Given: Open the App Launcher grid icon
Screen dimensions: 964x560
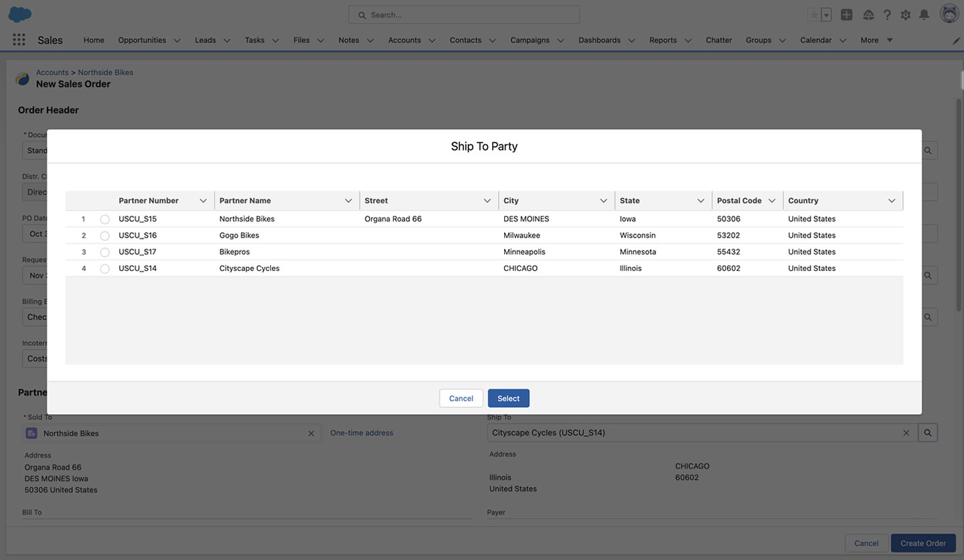Looking at the screenshot, I should coord(19,40).
